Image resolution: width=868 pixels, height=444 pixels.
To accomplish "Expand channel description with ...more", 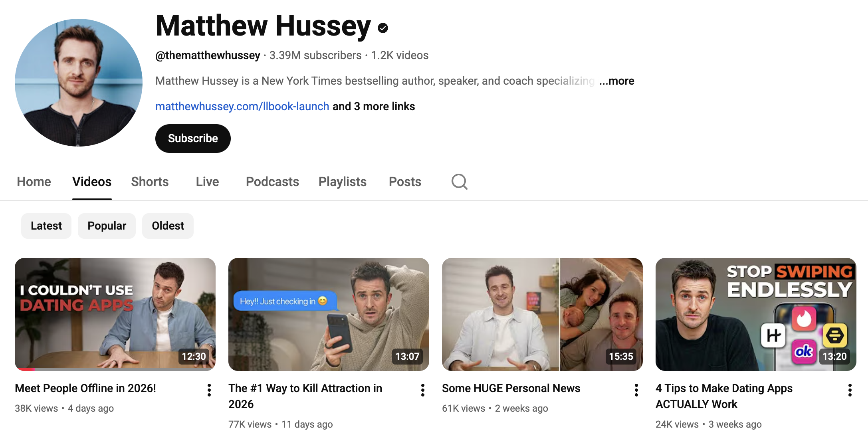I will coord(617,81).
